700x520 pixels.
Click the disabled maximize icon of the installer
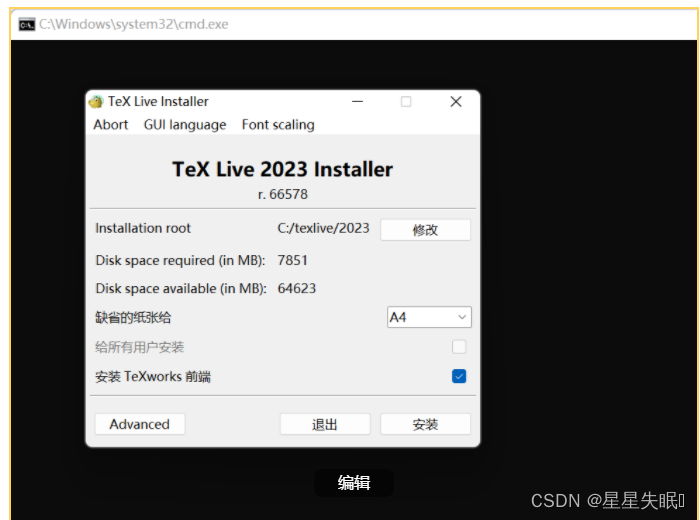(x=406, y=102)
